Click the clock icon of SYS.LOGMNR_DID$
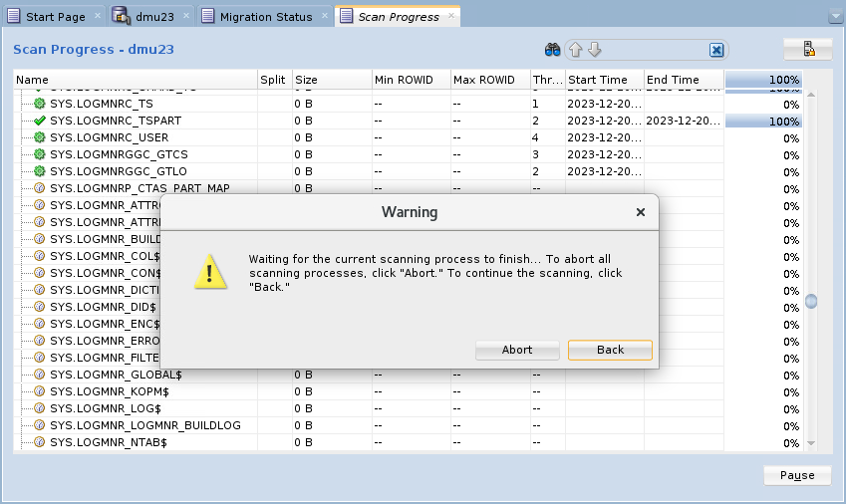The width and height of the screenshot is (846, 504). (40, 307)
